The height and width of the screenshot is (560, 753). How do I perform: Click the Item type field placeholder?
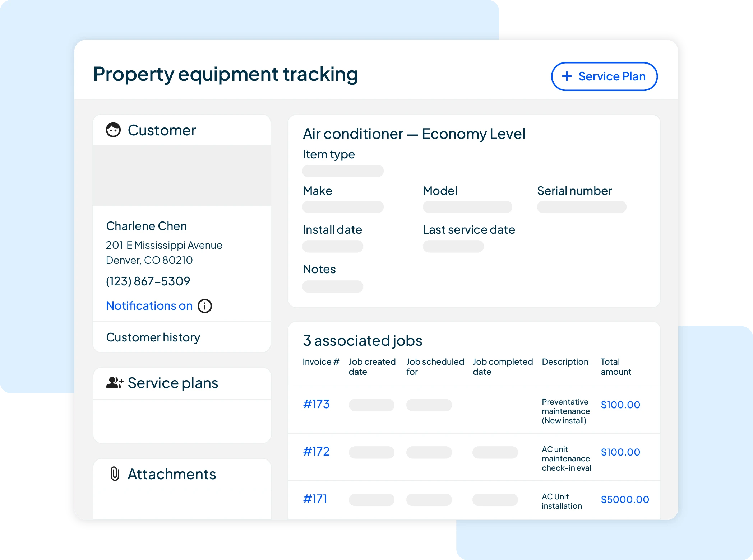[x=343, y=171]
